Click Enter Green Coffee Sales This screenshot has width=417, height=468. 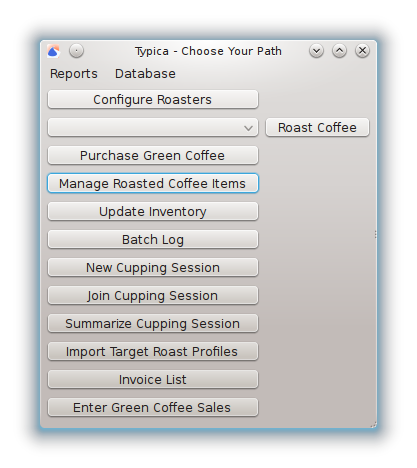pos(153,407)
